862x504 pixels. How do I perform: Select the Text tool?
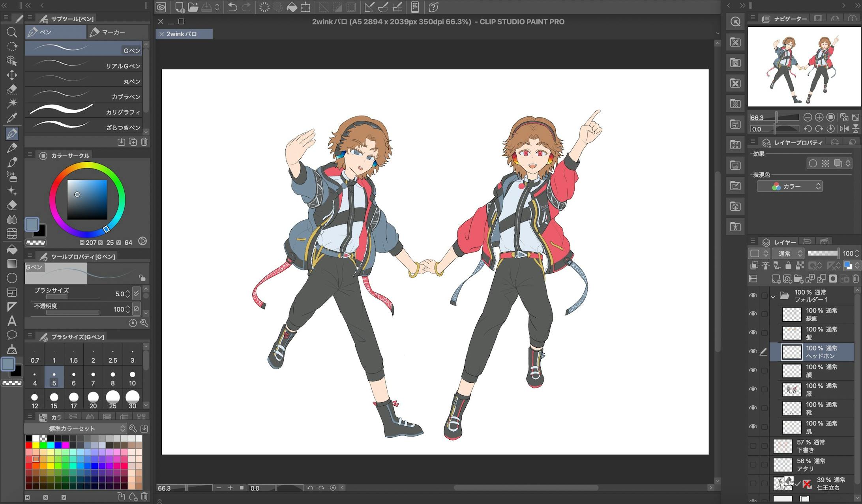[12, 320]
